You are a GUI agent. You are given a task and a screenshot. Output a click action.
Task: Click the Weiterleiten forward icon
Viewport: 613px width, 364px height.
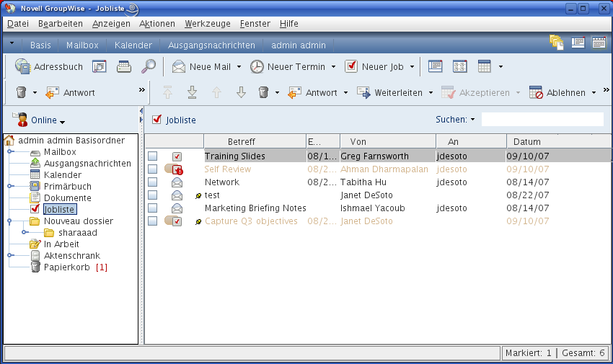tap(363, 92)
